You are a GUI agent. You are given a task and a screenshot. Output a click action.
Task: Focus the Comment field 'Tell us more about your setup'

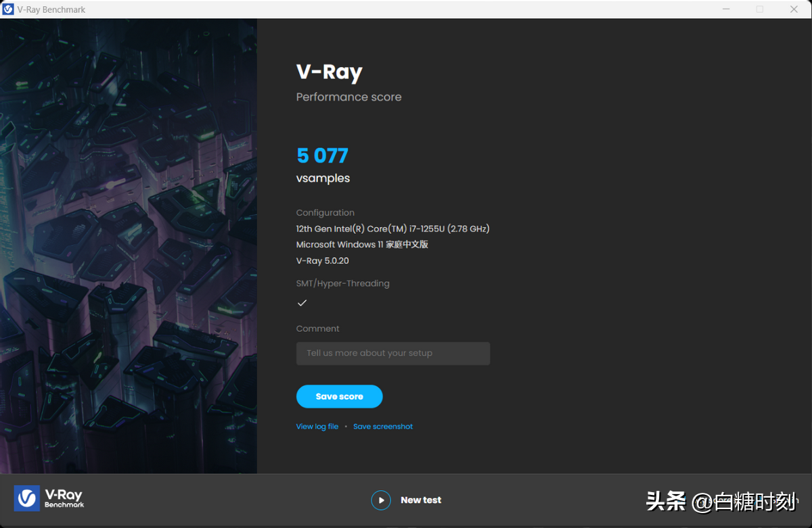pos(393,353)
